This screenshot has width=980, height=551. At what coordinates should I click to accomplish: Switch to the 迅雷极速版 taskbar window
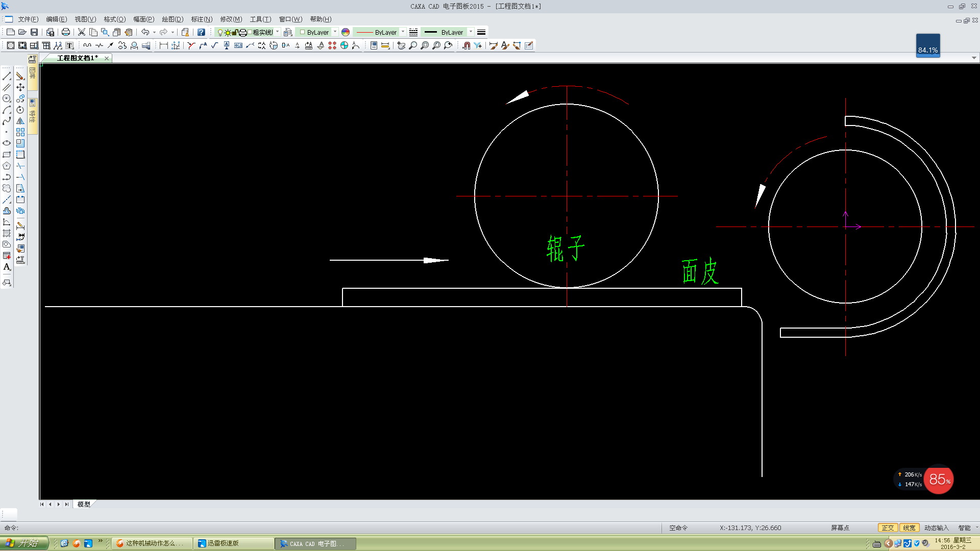coord(234,543)
